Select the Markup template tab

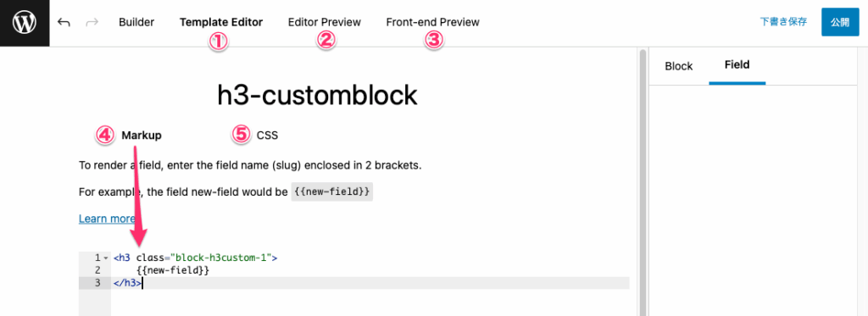pyautogui.click(x=142, y=135)
